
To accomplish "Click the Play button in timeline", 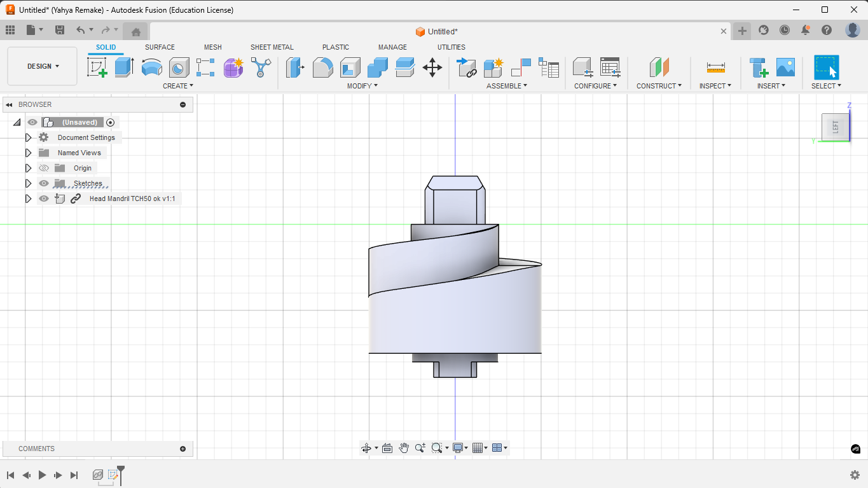I will click(42, 475).
